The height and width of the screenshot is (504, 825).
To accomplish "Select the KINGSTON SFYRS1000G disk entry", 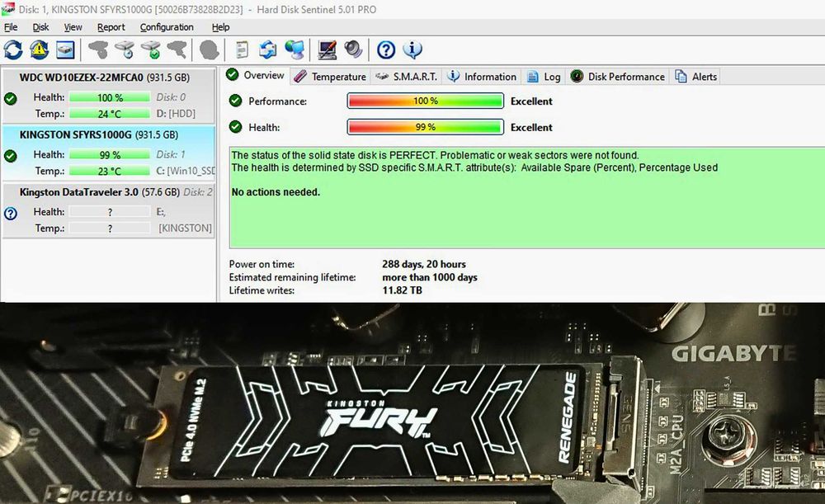I will pos(109,153).
